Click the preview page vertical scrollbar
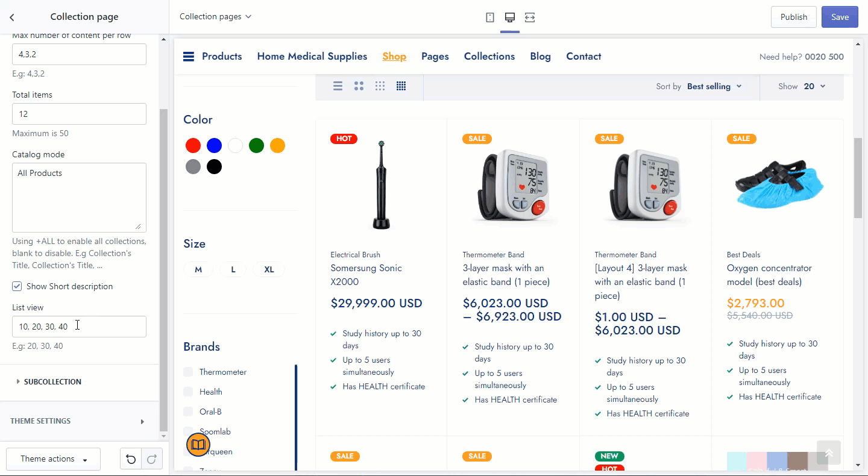Viewport: 868px width, 476px height. 858,178
